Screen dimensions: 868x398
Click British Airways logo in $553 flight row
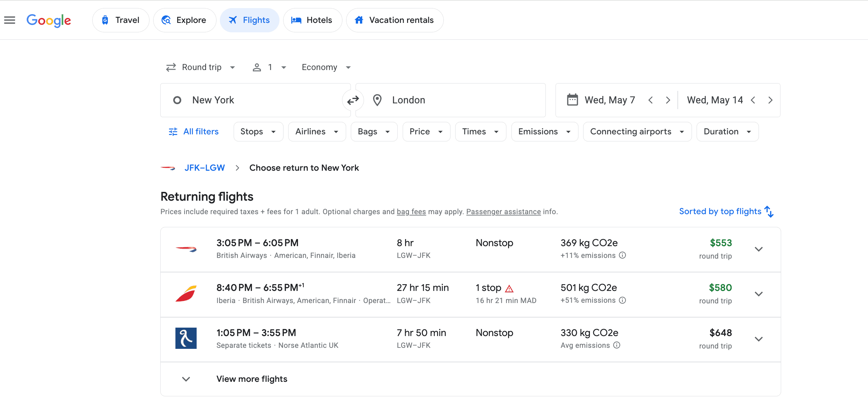tap(186, 249)
